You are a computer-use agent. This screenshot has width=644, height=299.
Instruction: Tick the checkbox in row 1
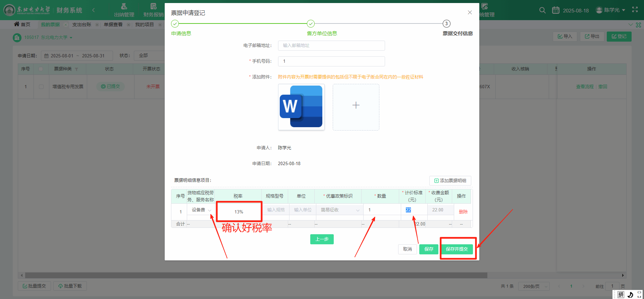[x=41, y=87]
